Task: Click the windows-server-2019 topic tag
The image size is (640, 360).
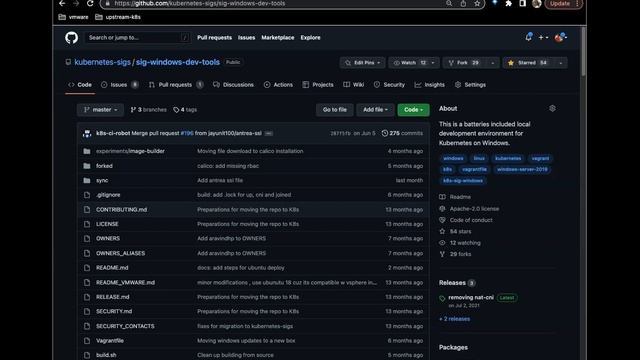Action: click(522, 169)
